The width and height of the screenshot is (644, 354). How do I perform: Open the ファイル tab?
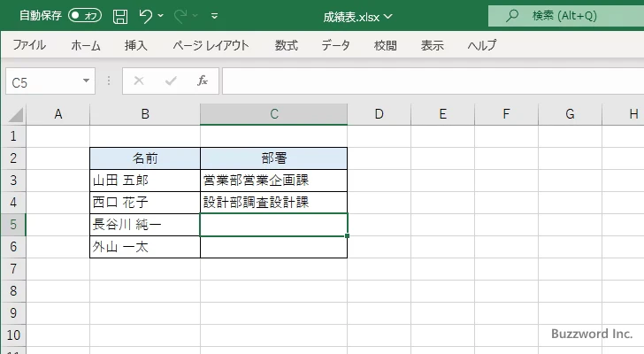pos(29,45)
